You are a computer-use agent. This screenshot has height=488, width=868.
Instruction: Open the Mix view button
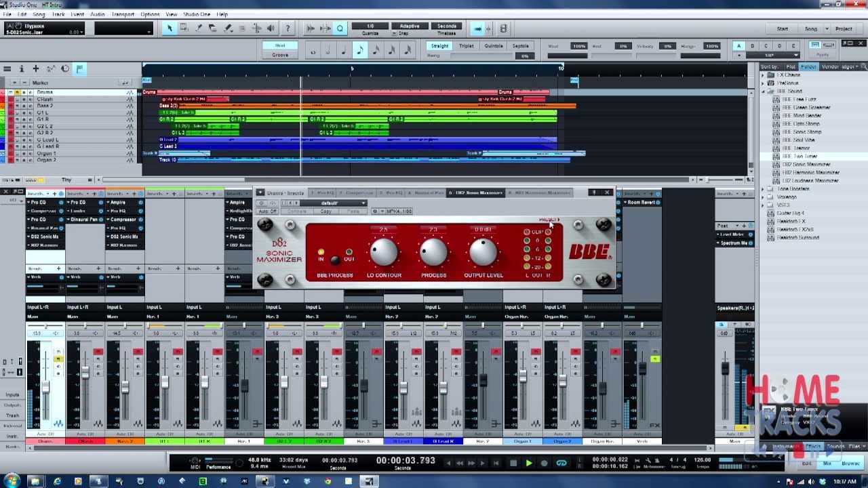pos(827,464)
